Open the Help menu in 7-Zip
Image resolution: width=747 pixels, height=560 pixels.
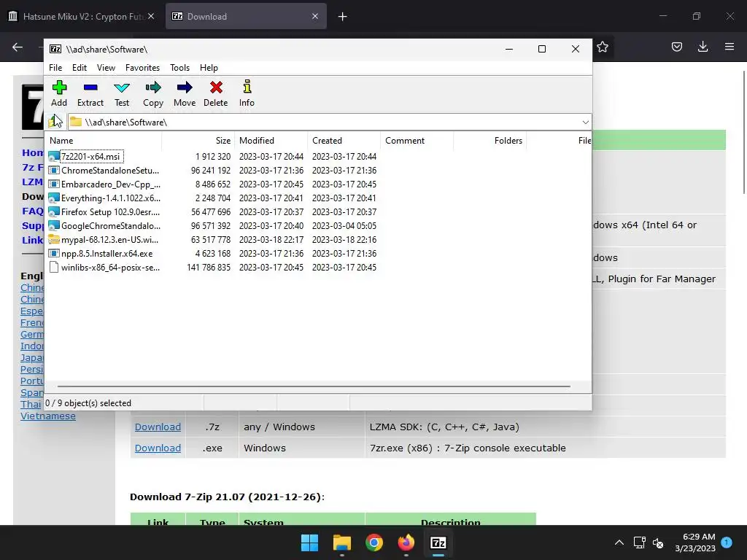pyautogui.click(x=209, y=68)
